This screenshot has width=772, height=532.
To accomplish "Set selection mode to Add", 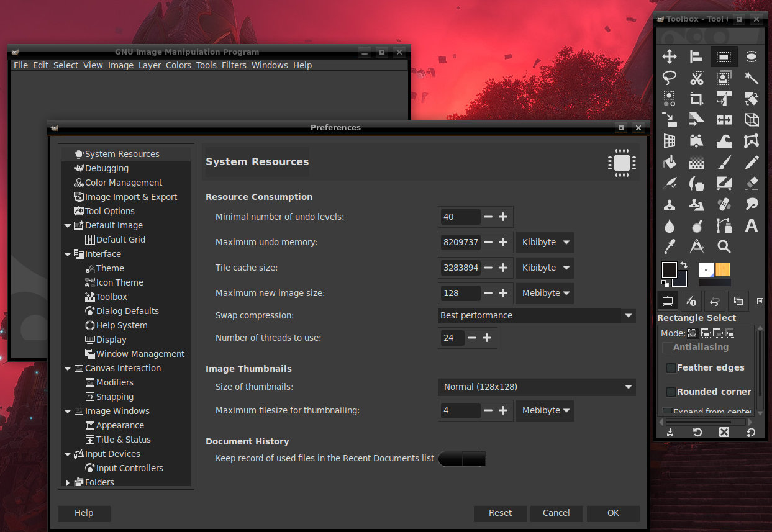I will tap(706, 333).
